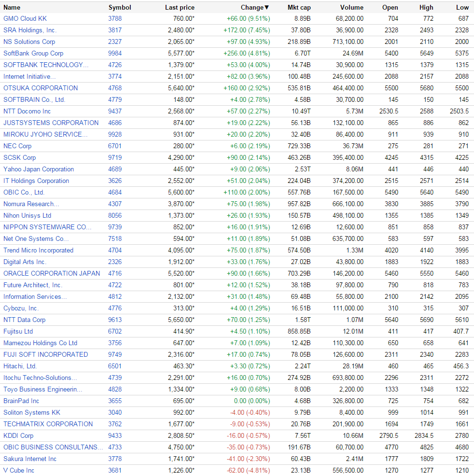This screenshot has height=476, width=474.
Task: Open Nomura Research company link
Action: pos(31,204)
